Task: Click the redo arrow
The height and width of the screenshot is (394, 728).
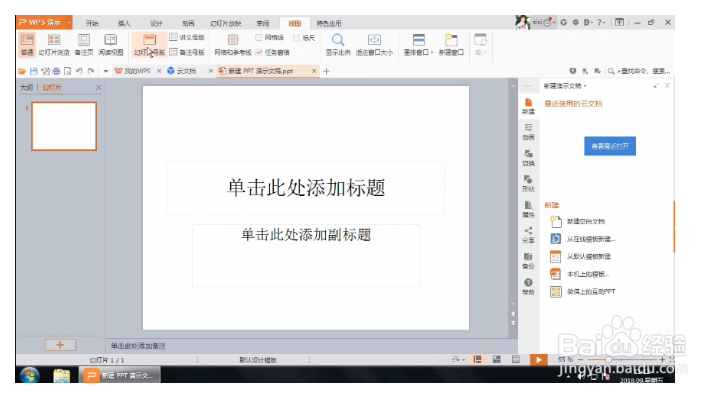Action: click(x=91, y=71)
